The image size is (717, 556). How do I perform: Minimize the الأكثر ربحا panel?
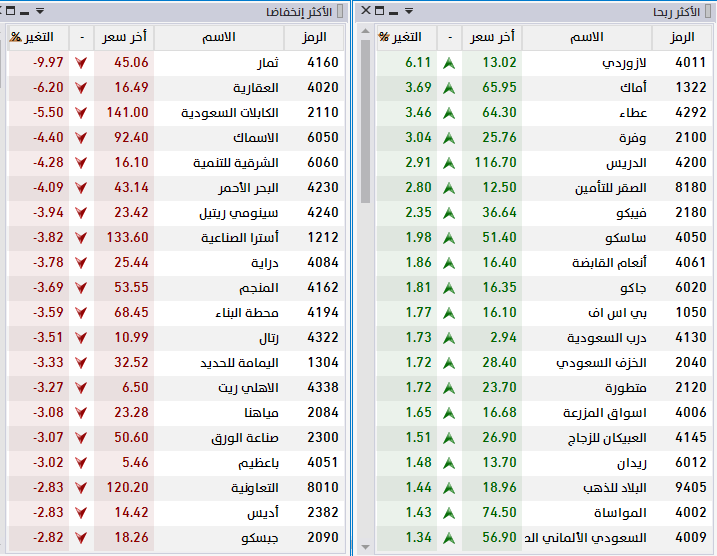(393, 12)
